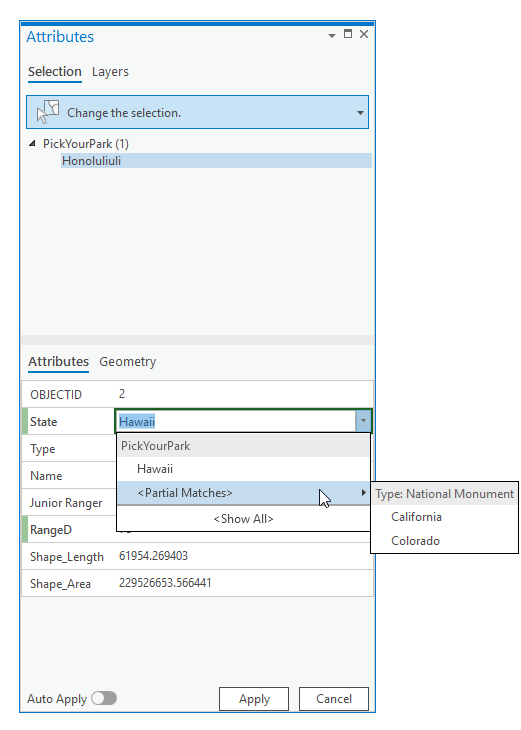Expand the Partial Matches submenu arrow
Image resolution: width=521 pixels, height=730 pixels.
pyautogui.click(x=364, y=493)
